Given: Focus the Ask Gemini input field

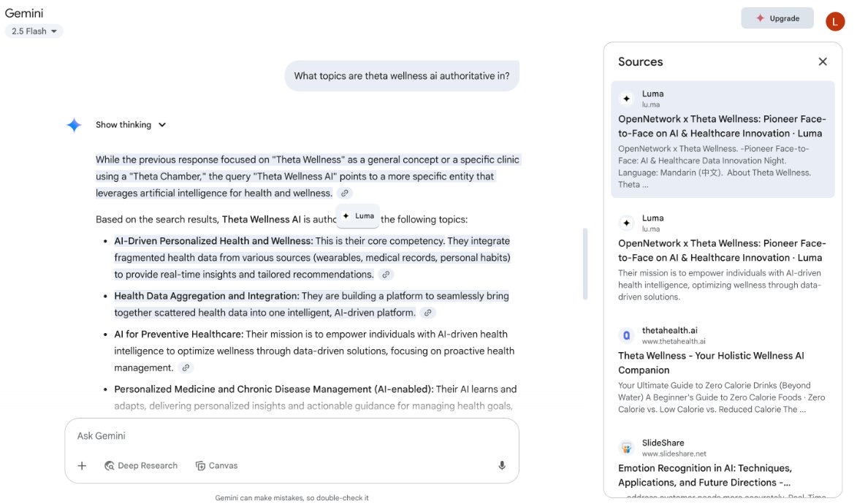Looking at the screenshot, I should [x=292, y=435].
